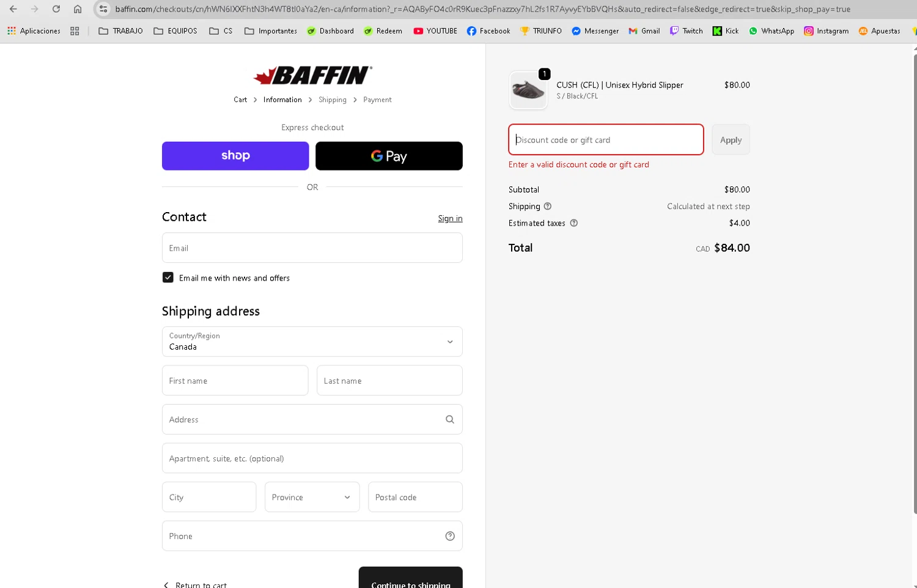
Task: Open the WhatsApp bookmark
Action: (772, 31)
